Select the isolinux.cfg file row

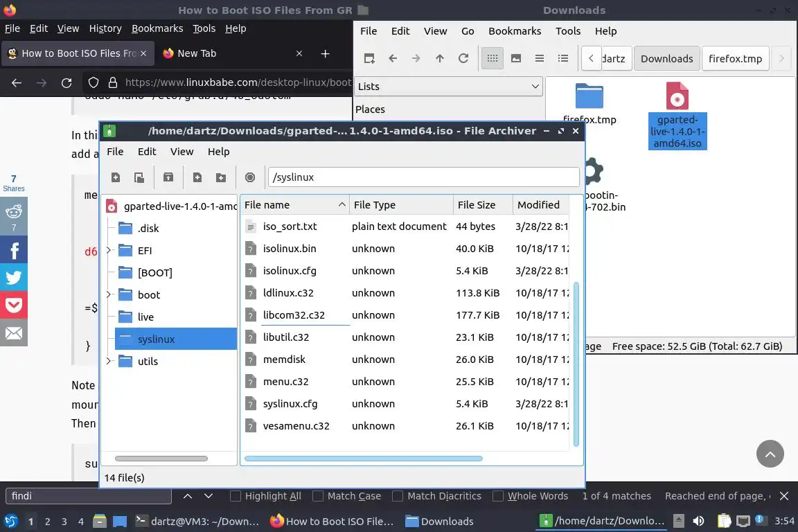coord(406,271)
